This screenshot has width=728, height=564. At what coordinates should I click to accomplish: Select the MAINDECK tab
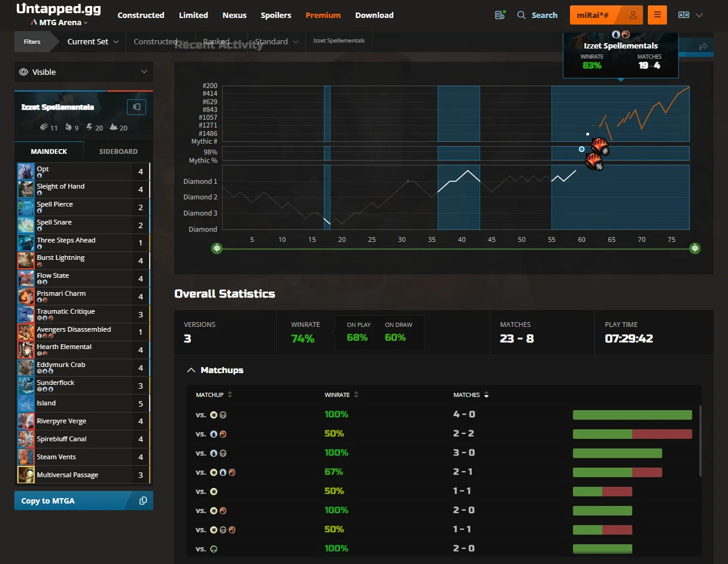[49, 151]
